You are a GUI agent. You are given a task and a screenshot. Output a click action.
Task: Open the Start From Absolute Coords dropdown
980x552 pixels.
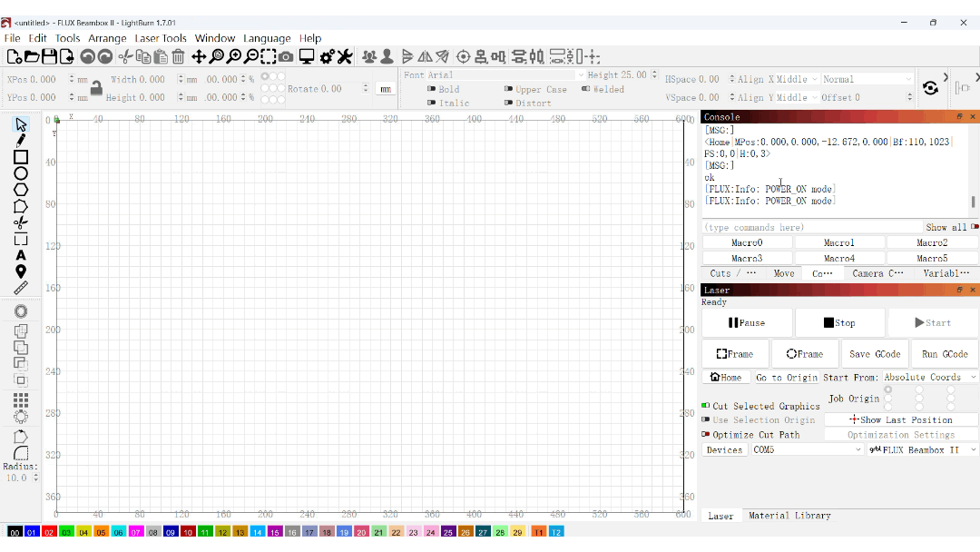(x=929, y=377)
